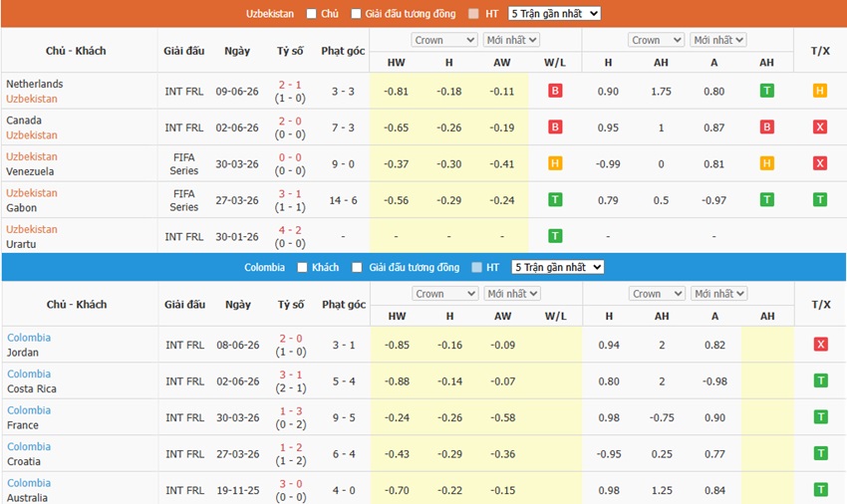Tick Giải đấu tương đồng in Uzbekistan header
This screenshot has height=504, width=847.
point(356,14)
